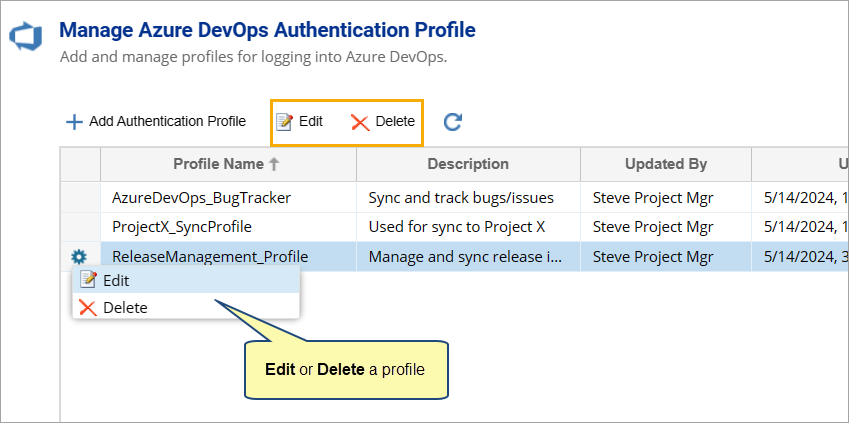
Task: Click the 'Used for sync to Project X' cell
Action: [460, 227]
